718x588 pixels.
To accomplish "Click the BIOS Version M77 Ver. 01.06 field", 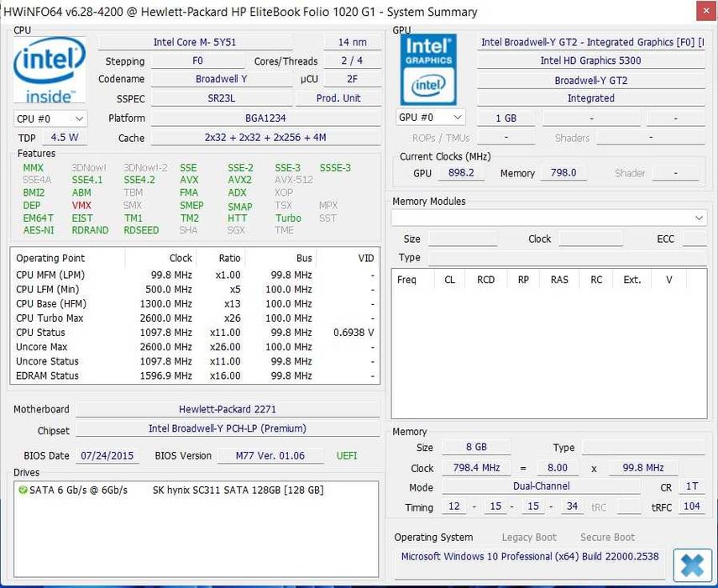I will (x=270, y=455).
